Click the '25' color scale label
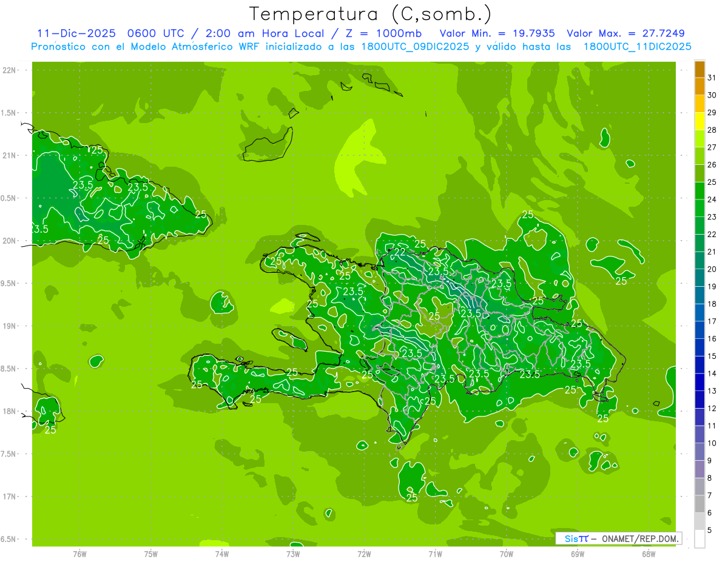 (712, 182)
